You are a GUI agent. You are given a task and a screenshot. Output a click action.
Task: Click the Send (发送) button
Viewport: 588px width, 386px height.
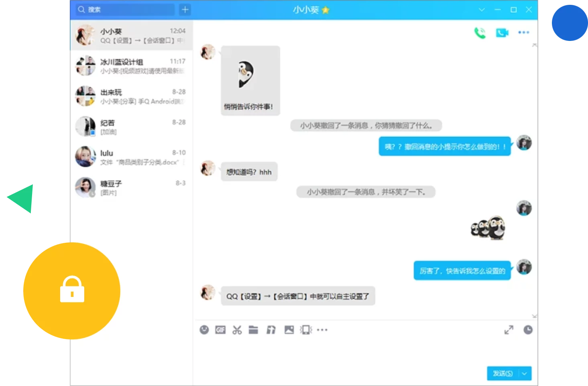click(x=503, y=373)
